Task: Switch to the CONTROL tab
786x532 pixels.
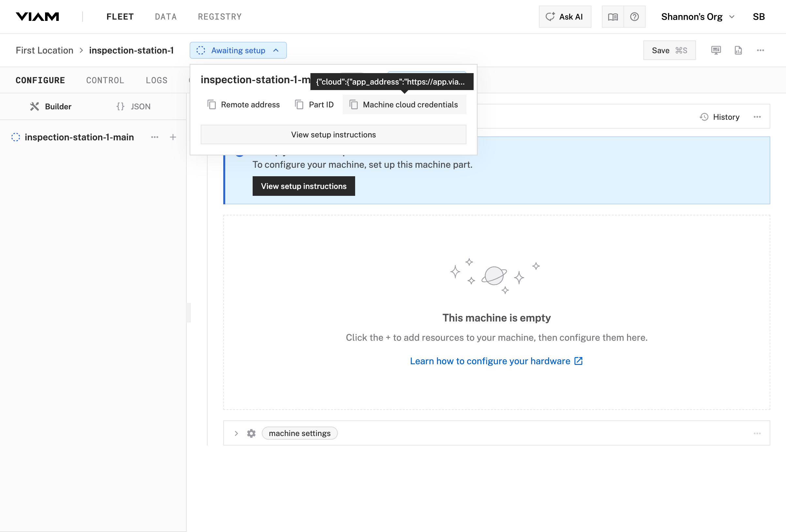Action: coord(105,80)
